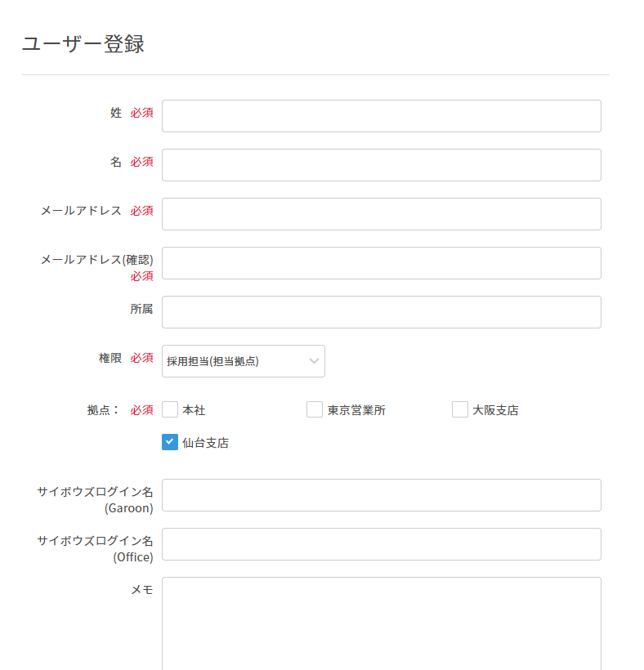644x670 pixels.
Task: Click the 大阪支店 label text
Action: pyautogui.click(x=495, y=410)
